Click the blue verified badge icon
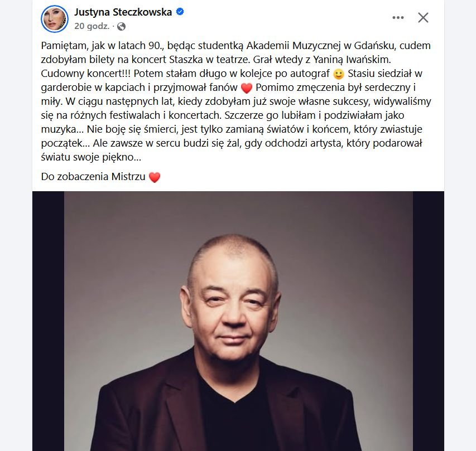Viewport: 476px width, 451px height. (x=180, y=12)
